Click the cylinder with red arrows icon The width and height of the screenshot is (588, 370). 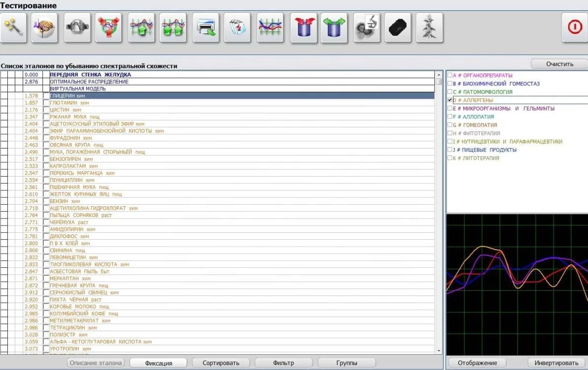tap(304, 28)
